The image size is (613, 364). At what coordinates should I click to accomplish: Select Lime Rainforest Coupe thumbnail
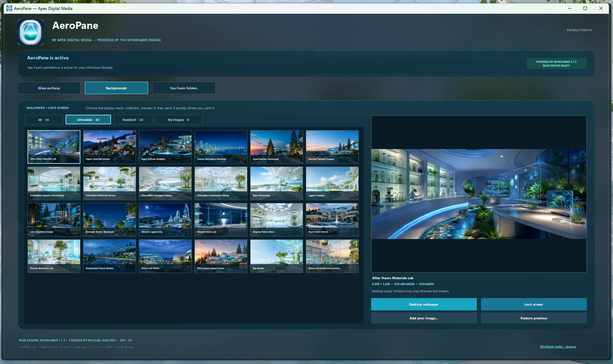pos(54,220)
